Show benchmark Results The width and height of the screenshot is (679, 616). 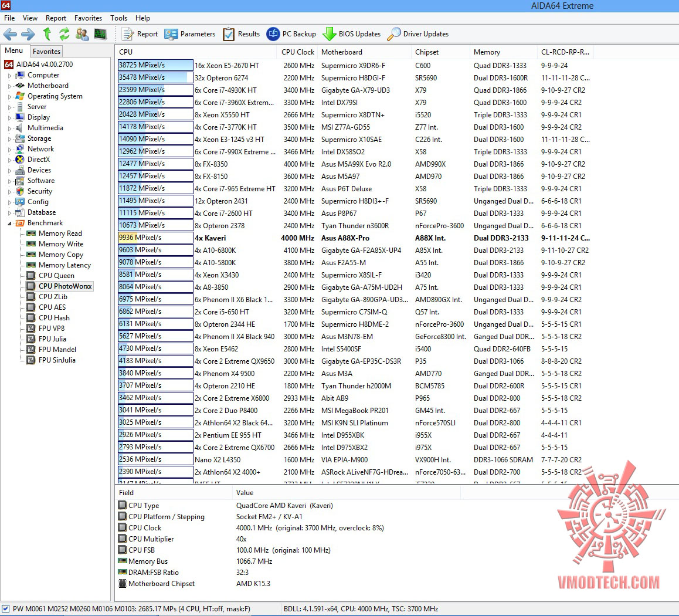click(241, 34)
